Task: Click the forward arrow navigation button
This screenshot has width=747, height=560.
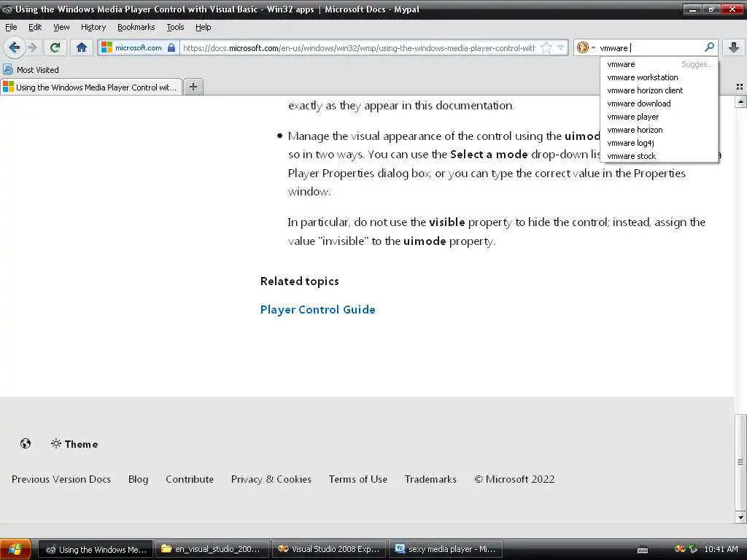Action: click(x=33, y=47)
